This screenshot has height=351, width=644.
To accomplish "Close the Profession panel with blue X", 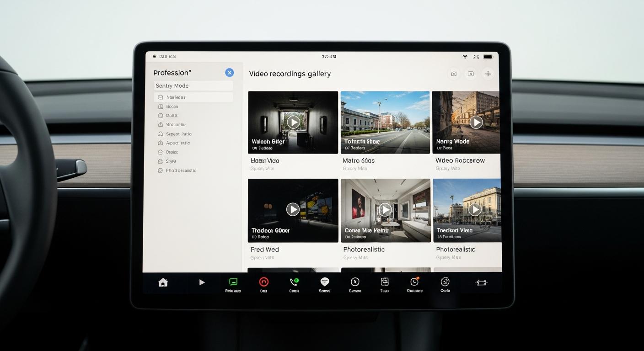I will tap(230, 73).
